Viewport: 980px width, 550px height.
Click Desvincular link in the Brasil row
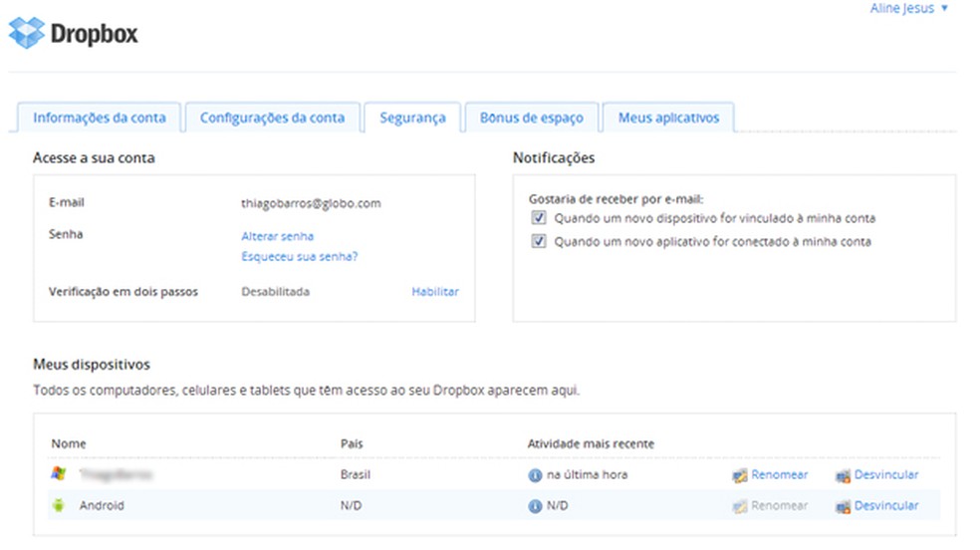coord(886,474)
